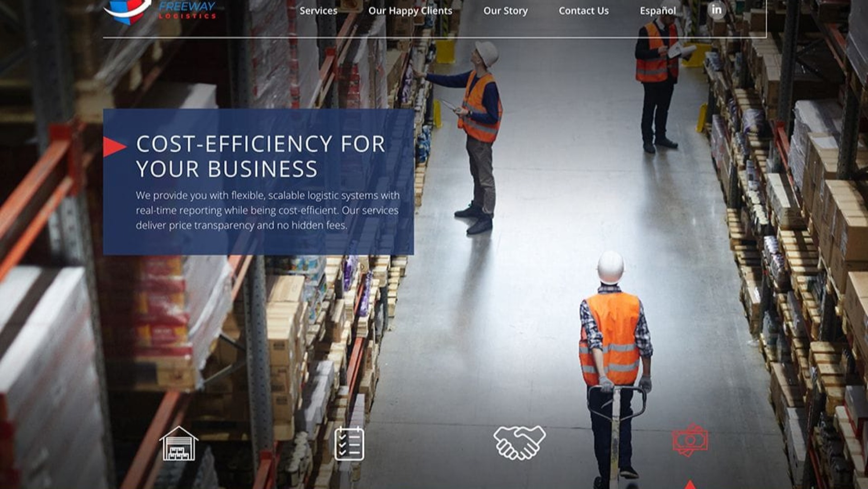Open the LinkedIn profile icon
Viewport: 868px width, 489px height.
717,10
